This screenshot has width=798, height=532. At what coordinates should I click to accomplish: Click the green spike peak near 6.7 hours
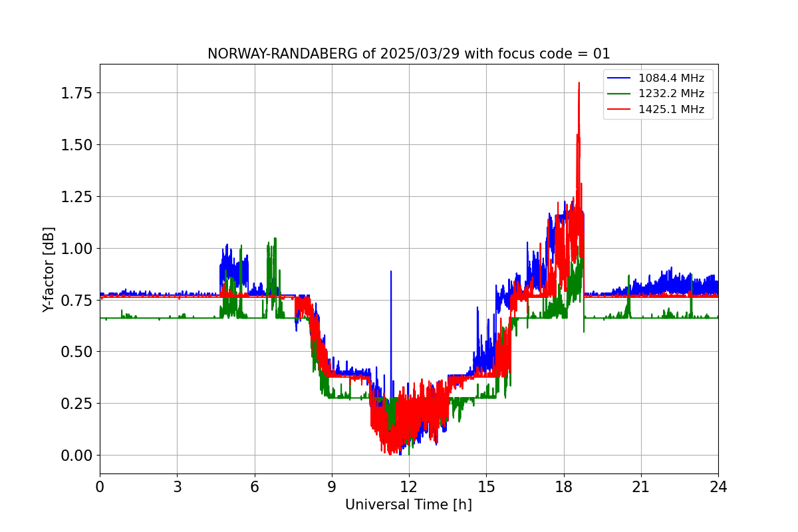(x=275, y=239)
